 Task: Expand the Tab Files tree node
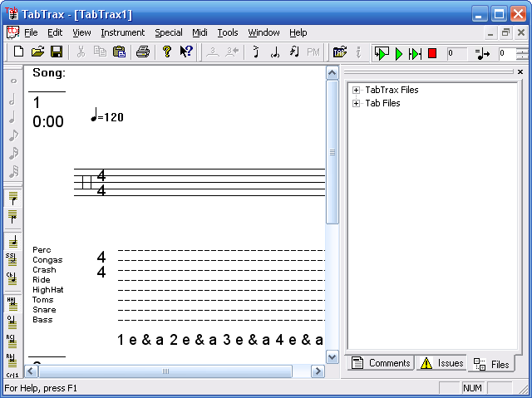coord(356,103)
